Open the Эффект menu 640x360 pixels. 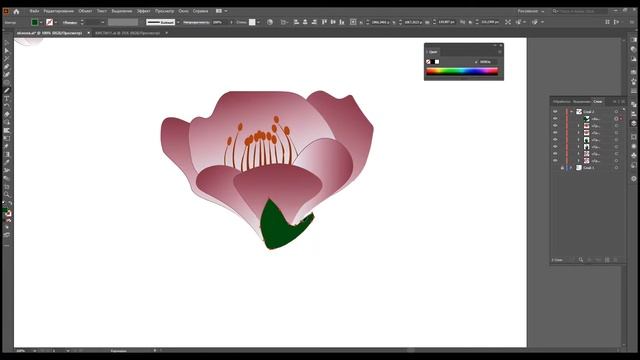point(144,11)
